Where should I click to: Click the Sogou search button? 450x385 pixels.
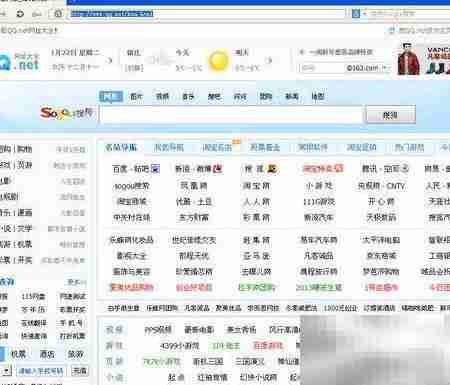click(x=390, y=115)
